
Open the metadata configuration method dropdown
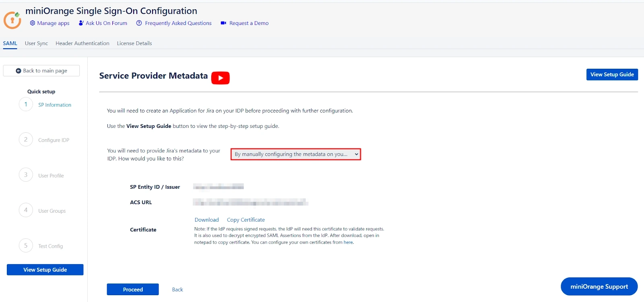pyautogui.click(x=296, y=154)
